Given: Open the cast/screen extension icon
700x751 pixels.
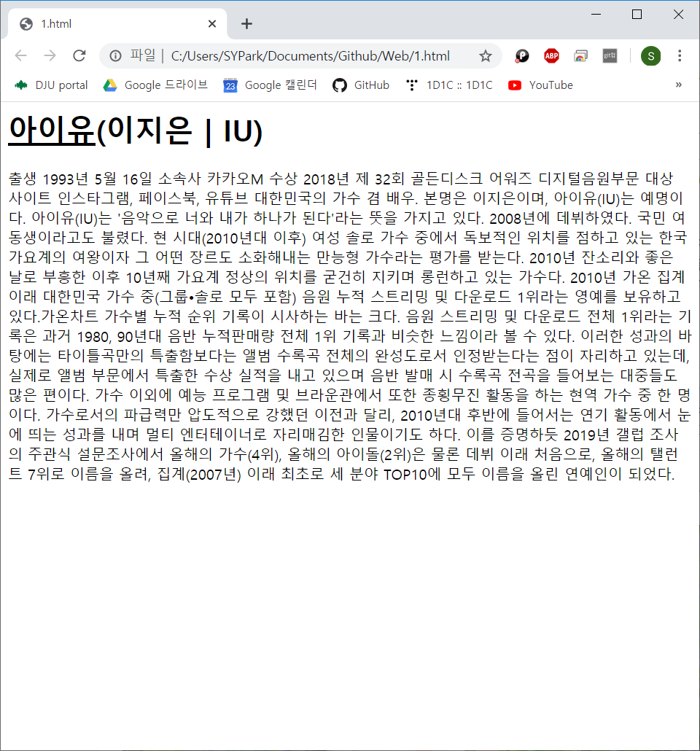Looking at the screenshot, I should click(580, 56).
